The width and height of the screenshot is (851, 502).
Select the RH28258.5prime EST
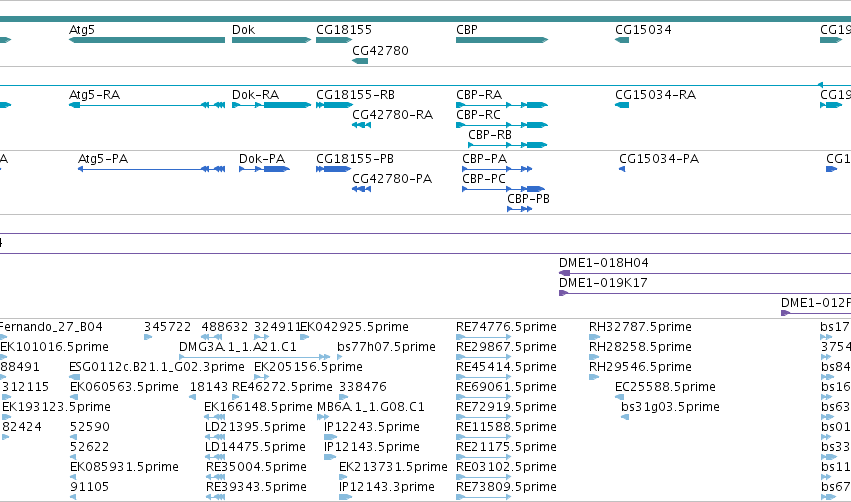click(x=594, y=357)
